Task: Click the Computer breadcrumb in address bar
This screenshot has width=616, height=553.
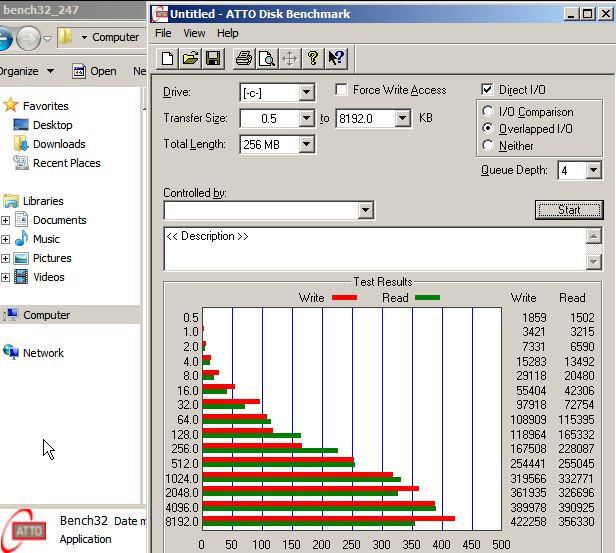Action: click(x=116, y=37)
